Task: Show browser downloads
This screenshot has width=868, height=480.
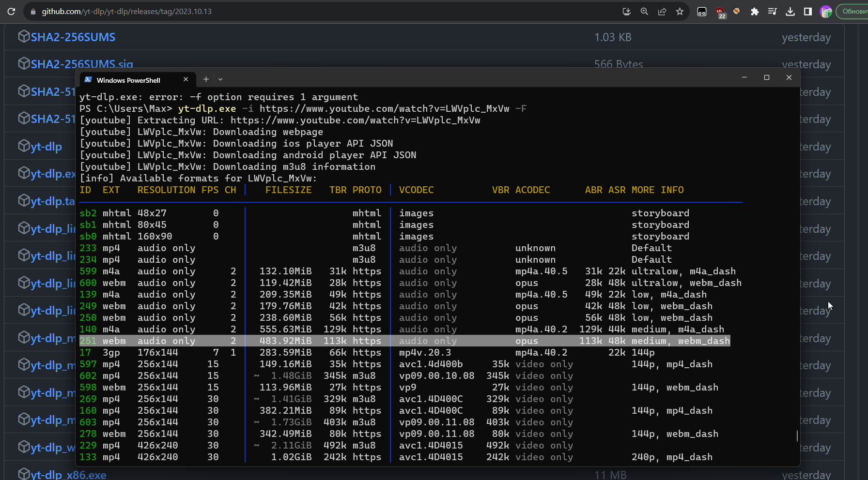Action: click(x=790, y=12)
